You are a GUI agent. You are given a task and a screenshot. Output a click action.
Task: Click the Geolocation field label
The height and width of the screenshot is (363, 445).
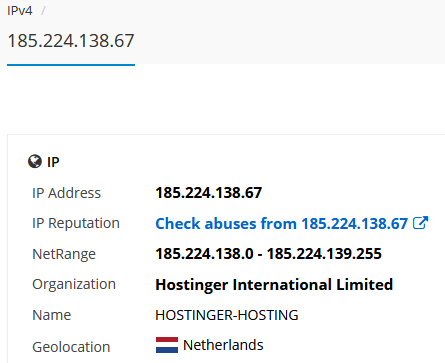tap(71, 347)
